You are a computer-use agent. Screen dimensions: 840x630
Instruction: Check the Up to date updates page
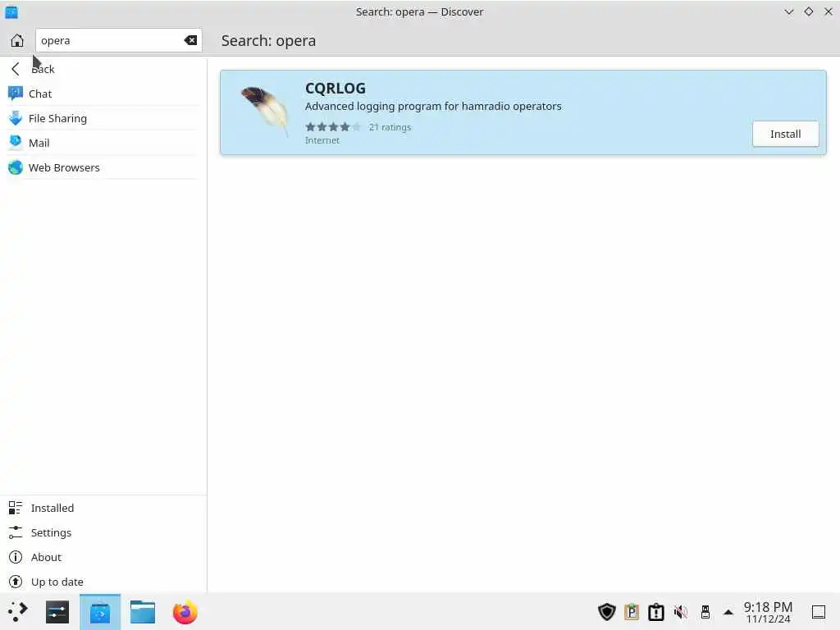pos(103,582)
